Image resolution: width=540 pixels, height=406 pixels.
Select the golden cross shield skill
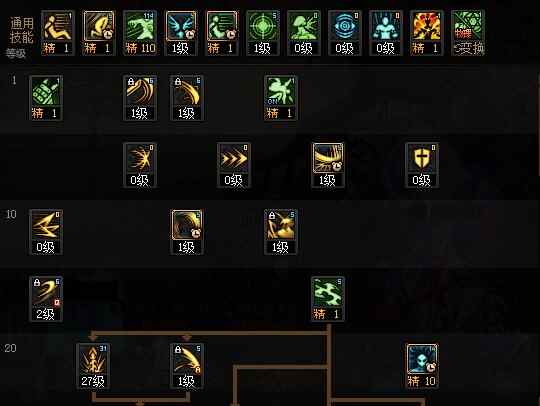click(x=422, y=165)
